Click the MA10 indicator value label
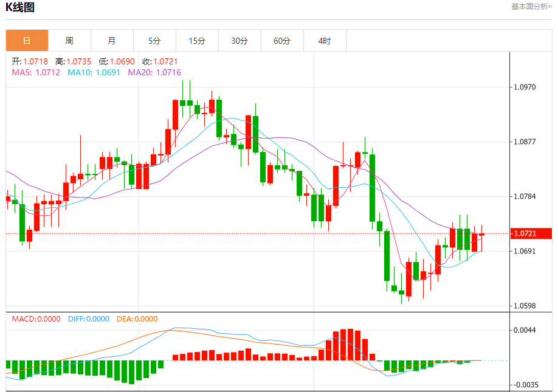The height and width of the screenshot is (392, 558). (x=94, y=72)
